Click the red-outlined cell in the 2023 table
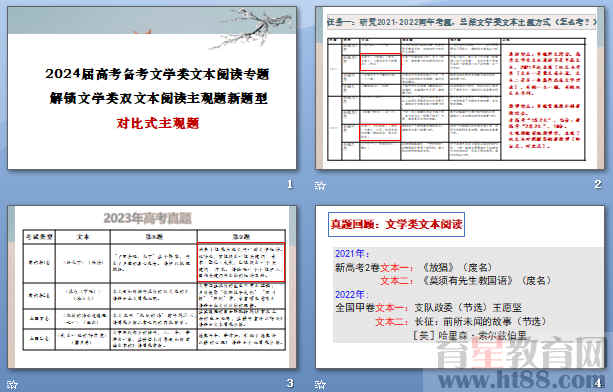 [x=241, y=262]
